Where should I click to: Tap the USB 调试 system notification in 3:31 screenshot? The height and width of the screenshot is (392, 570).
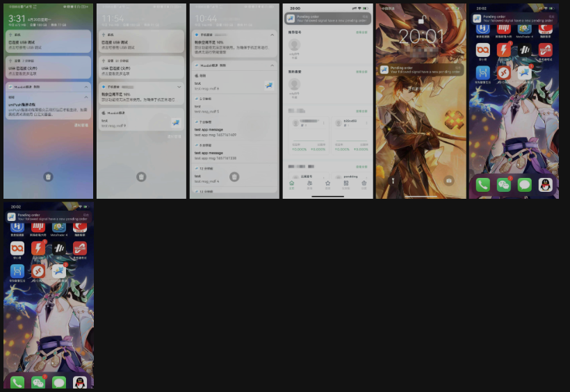tap(49, 41)
